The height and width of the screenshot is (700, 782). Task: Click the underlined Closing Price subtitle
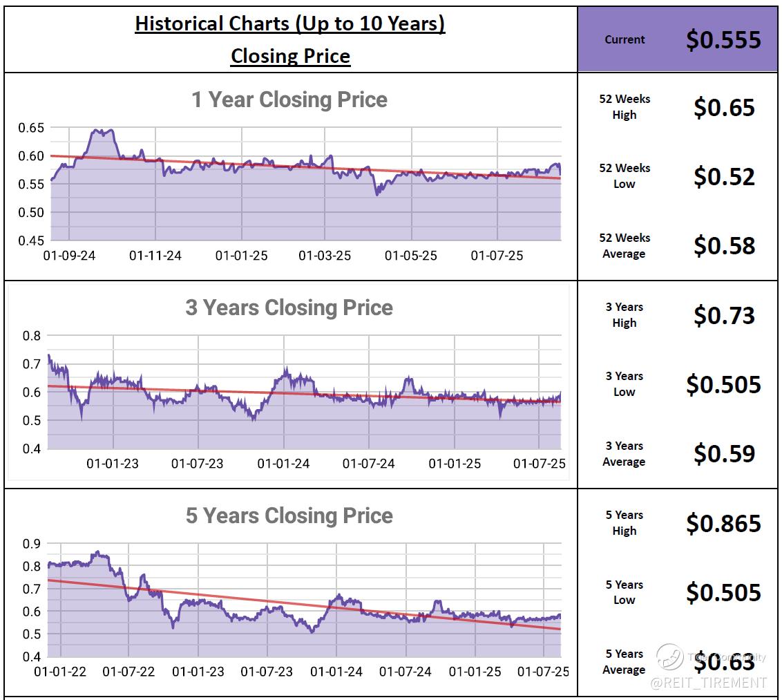click(x=290, y=56)
